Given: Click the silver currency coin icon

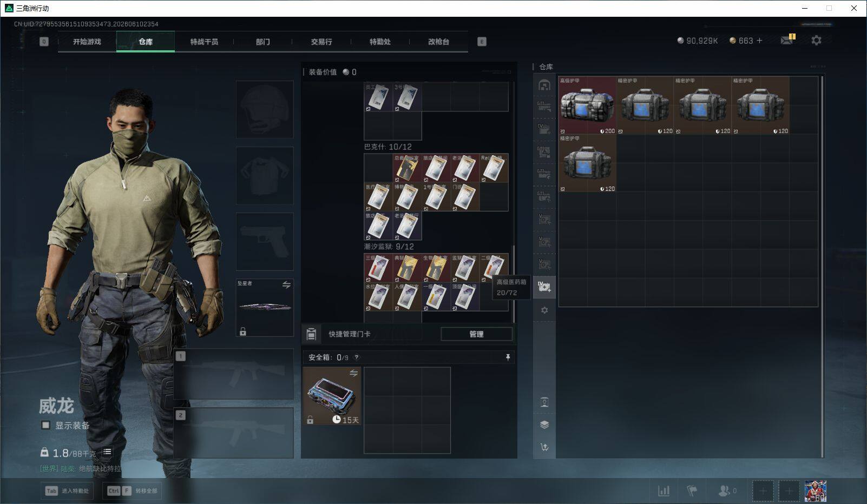Looking at the screenshot, I should [x=680, y=41].
